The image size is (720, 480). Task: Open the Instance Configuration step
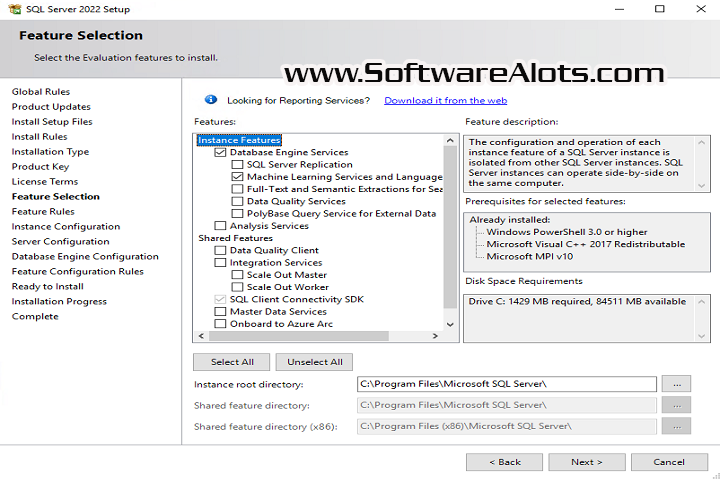[x=66, y=226]
